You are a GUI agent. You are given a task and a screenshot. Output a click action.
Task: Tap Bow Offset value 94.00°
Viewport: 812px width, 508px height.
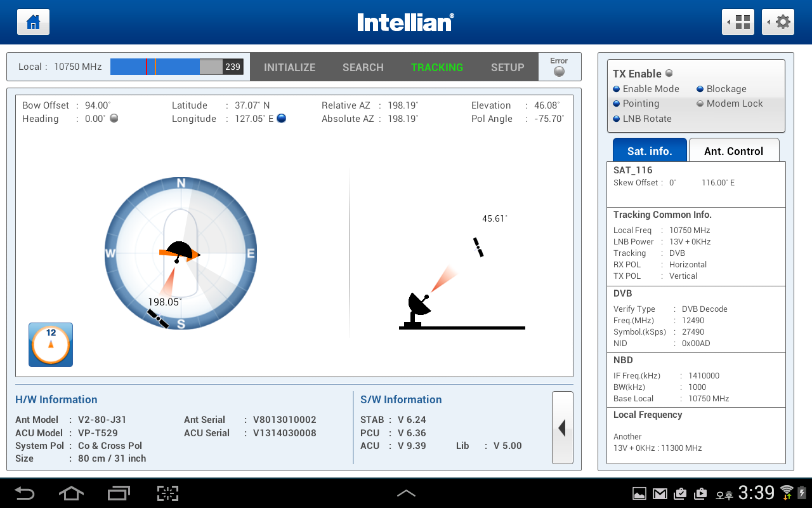98,105
